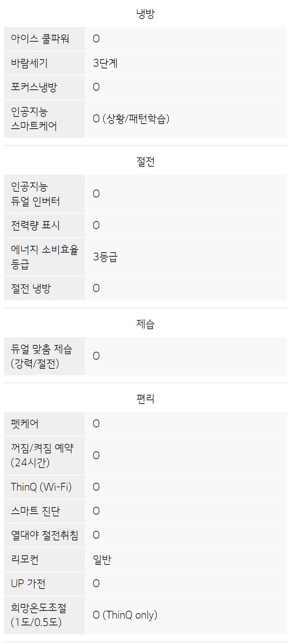This screenshot has height=644, width=291.
Task: Select the 스마트 진단 row label
Action: [35, 511]
